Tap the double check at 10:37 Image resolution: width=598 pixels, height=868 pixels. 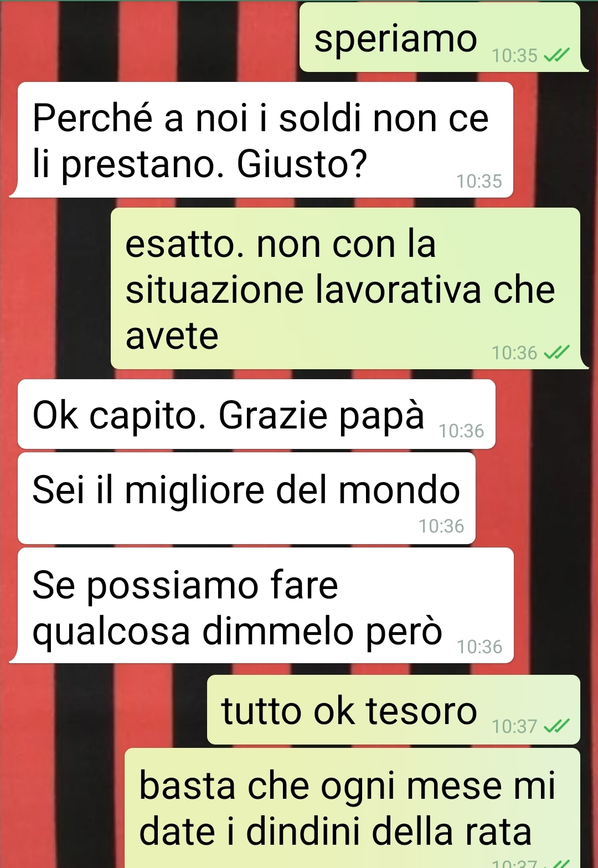pos(557,726)
